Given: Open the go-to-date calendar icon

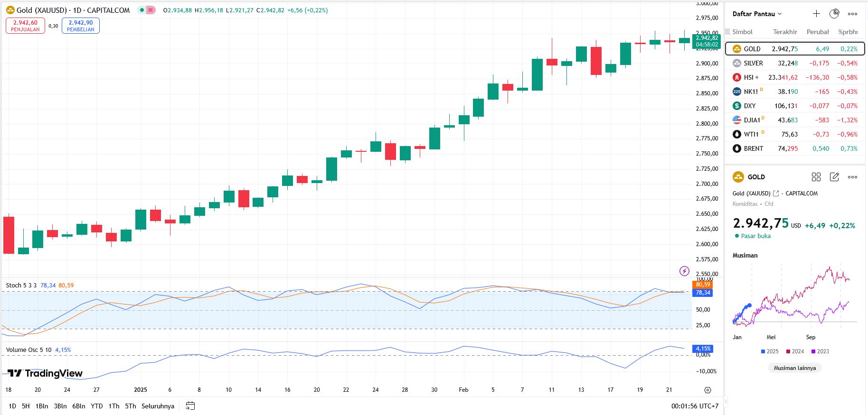Looking at the screenshot, I should [190, 406].
